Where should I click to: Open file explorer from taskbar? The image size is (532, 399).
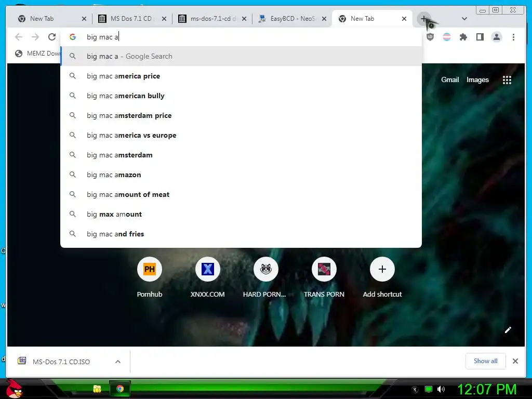click(x=97, y=389)
